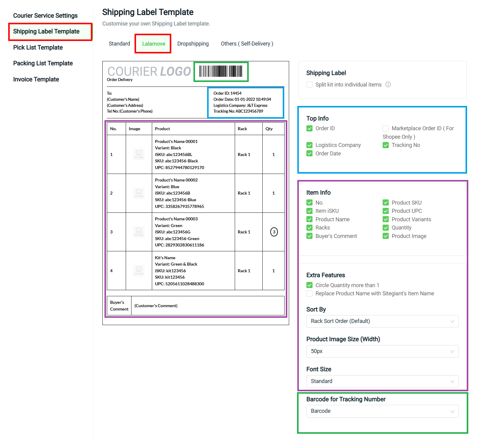Open Product Image Size width dropdown

(x=382, y=351)
